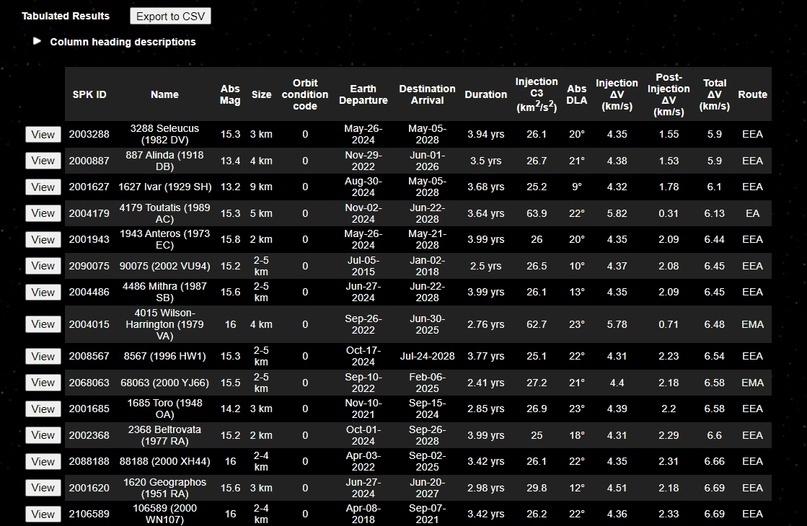The image size is (807, 526).
Task: View 4015 Wilson-Harrington details
Action: pos(43,324)
